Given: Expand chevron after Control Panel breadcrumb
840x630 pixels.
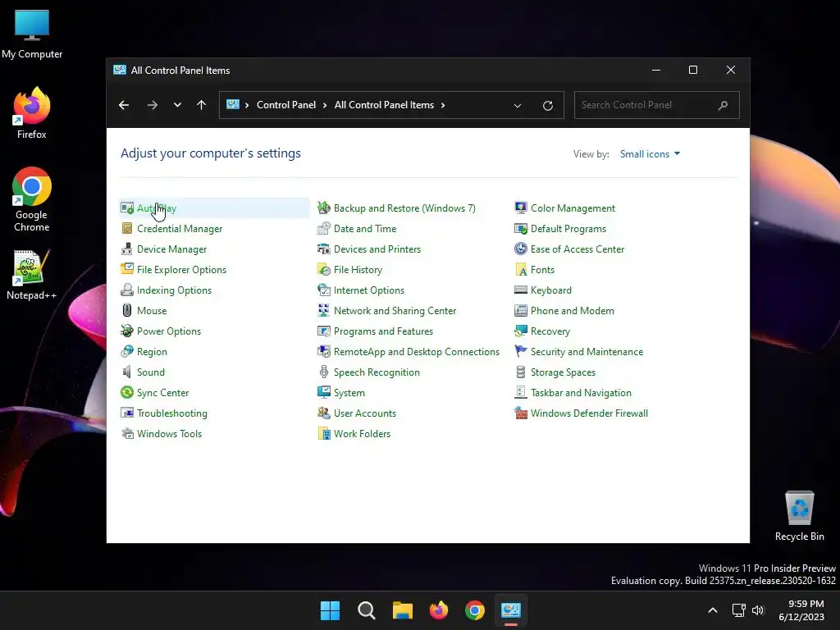Looking at the screenshot, I should tap(325, 105).
